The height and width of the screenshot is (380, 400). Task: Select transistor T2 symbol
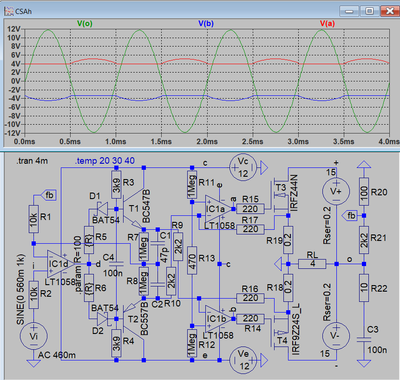click(133, 319)
